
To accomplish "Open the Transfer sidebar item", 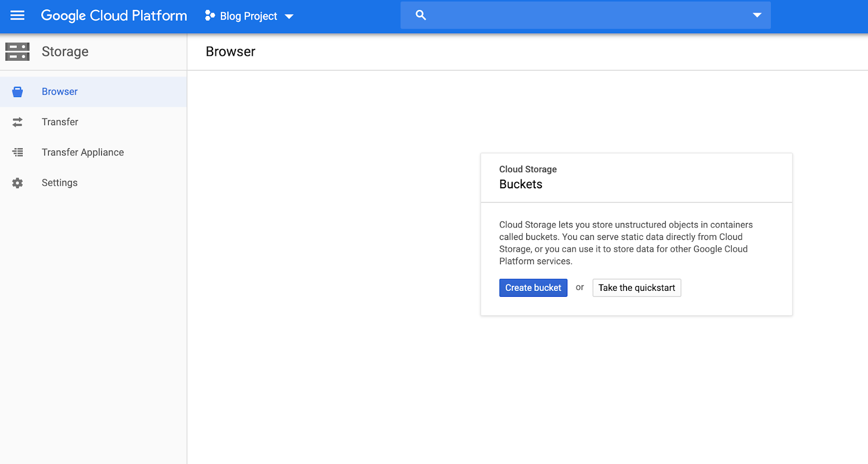I will [x=93, y=122].
